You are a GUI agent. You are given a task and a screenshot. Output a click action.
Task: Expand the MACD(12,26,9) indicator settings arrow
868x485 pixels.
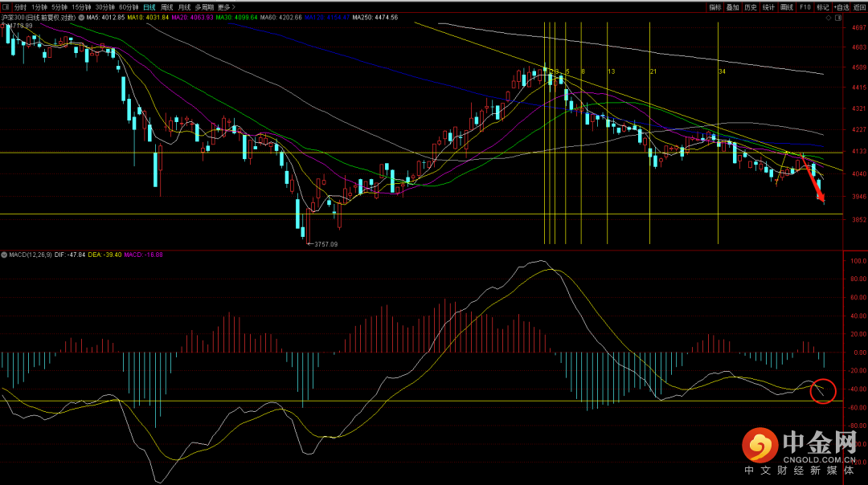4,255
